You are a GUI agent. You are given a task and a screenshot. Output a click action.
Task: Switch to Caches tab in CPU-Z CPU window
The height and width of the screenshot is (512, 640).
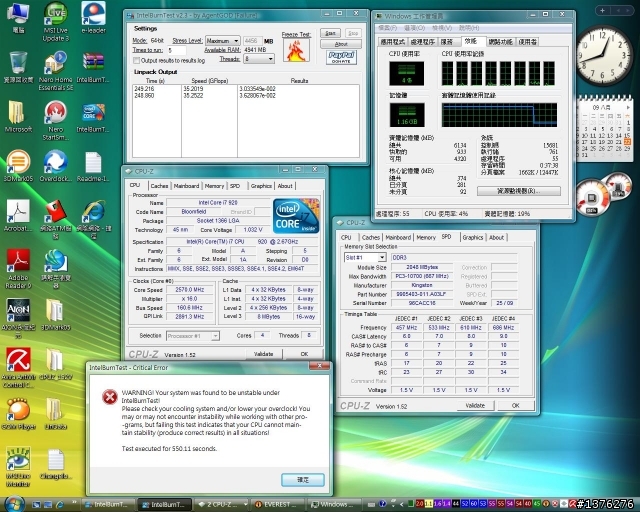coord(159,186)
